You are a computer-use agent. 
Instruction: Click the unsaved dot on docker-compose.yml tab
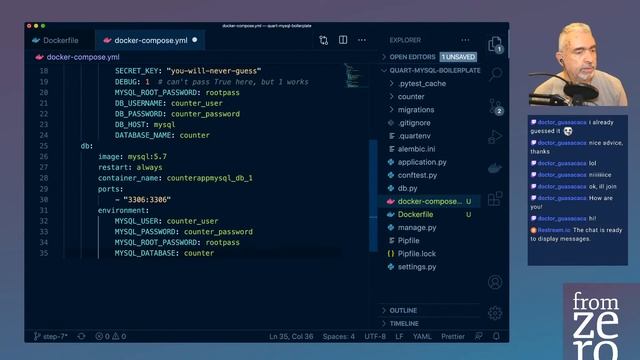point(195,40)
